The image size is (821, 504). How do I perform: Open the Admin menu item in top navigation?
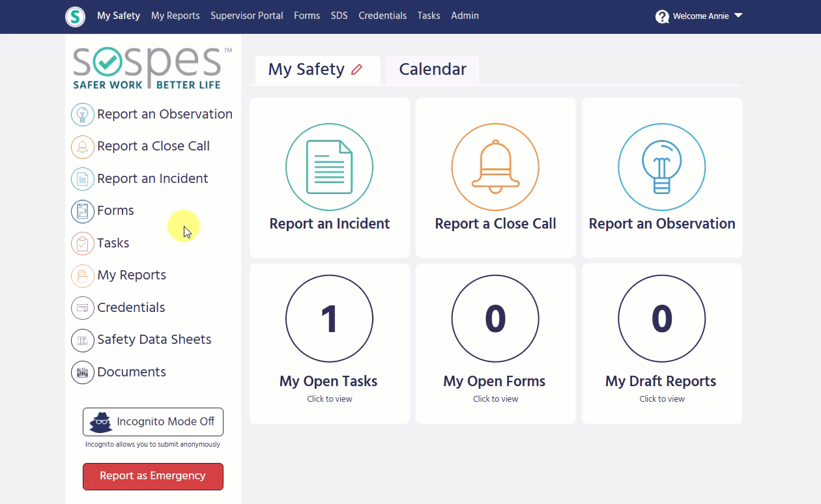pyautogui.click(x=465, y=16)
